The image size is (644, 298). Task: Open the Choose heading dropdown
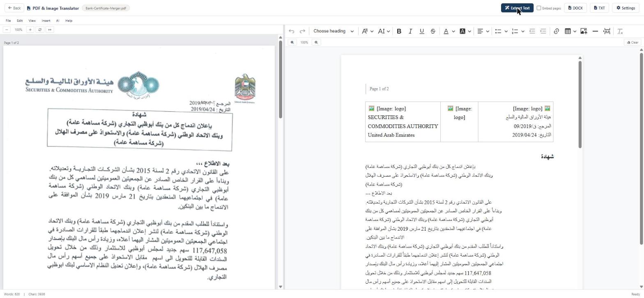coord(333,31)
